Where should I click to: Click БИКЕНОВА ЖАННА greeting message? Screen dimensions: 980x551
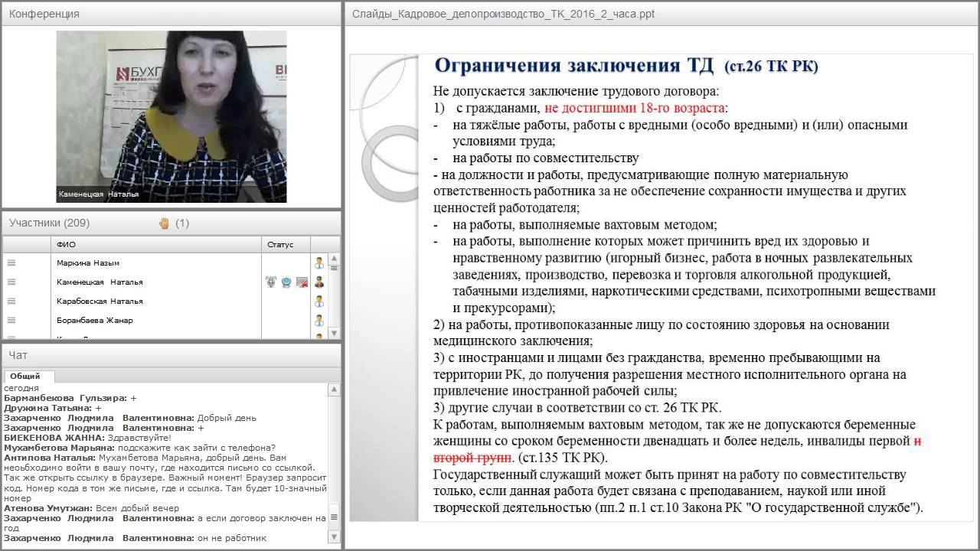pyautogui.click(x=87, y=439)
